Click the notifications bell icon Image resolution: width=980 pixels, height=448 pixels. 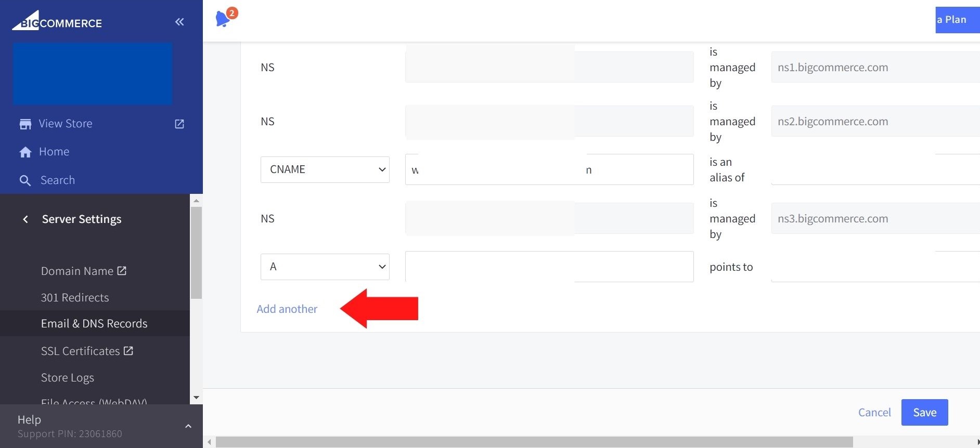pyautogui.click(x=223, y=19)
